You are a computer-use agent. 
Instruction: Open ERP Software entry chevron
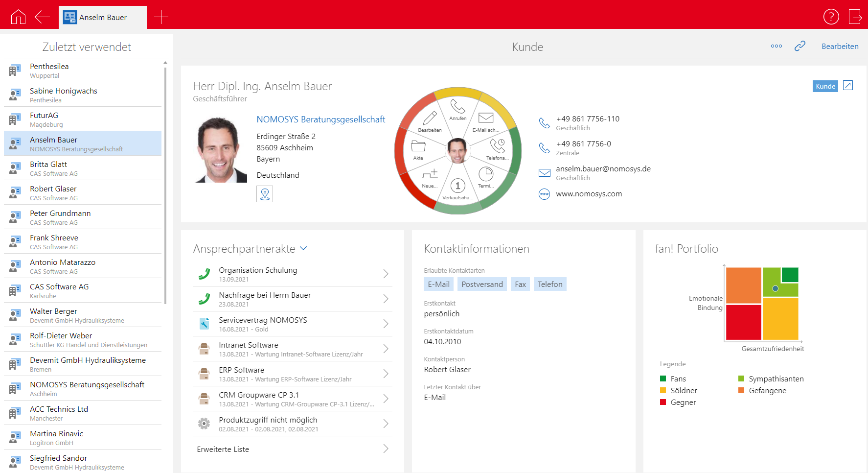[386, 374]
